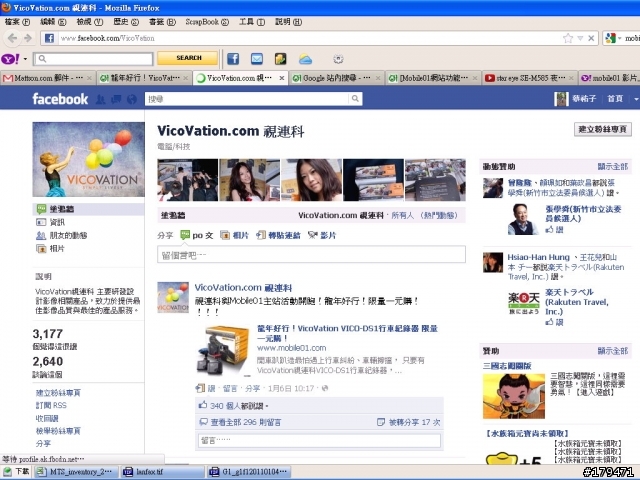The height and width of the screenshot is (480, 640).
Task: Switch to the Google 站內搜尋 tab
Action: 336,78
